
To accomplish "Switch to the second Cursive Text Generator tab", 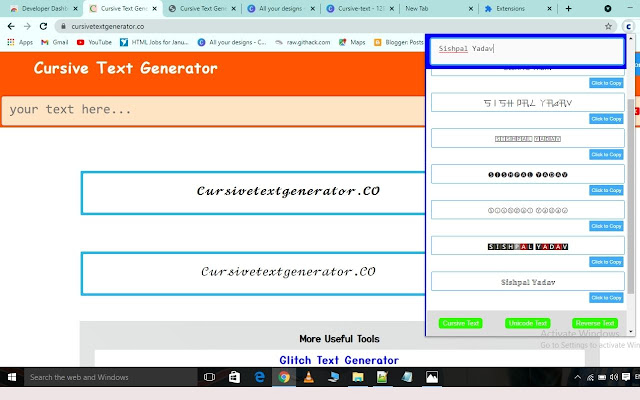I will tap(202, 9).
